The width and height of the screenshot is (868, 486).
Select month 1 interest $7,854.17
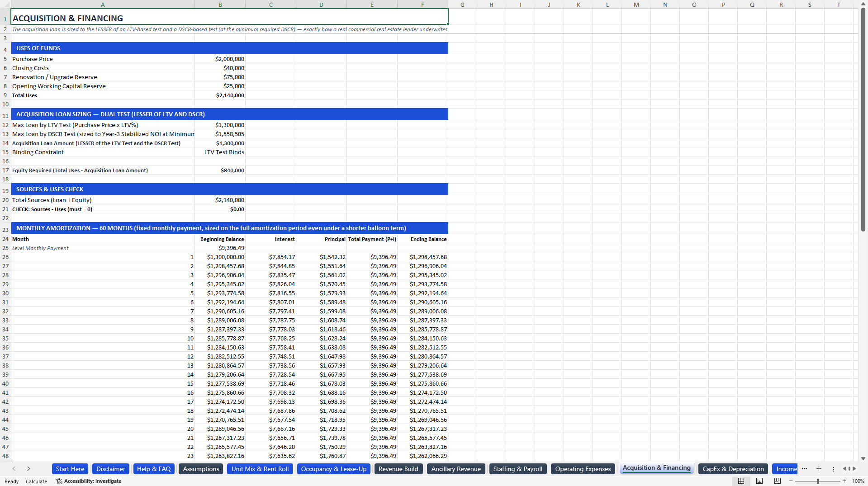[x=270, y=257]
